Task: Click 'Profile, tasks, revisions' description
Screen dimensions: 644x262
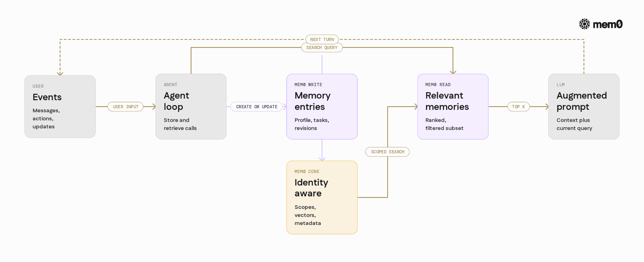Action: pos(312,124)
